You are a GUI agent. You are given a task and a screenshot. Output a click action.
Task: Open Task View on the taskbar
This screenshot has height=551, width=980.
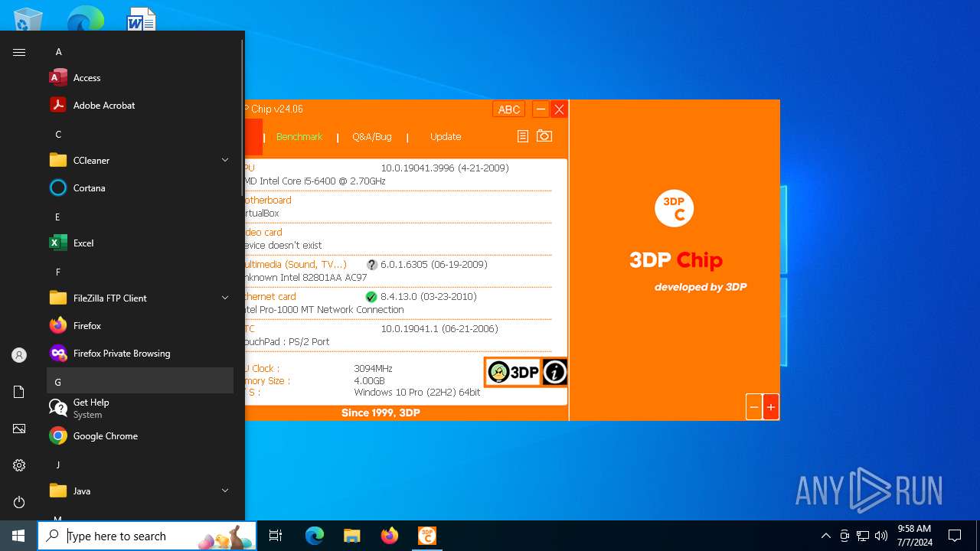tap(276, 536)
